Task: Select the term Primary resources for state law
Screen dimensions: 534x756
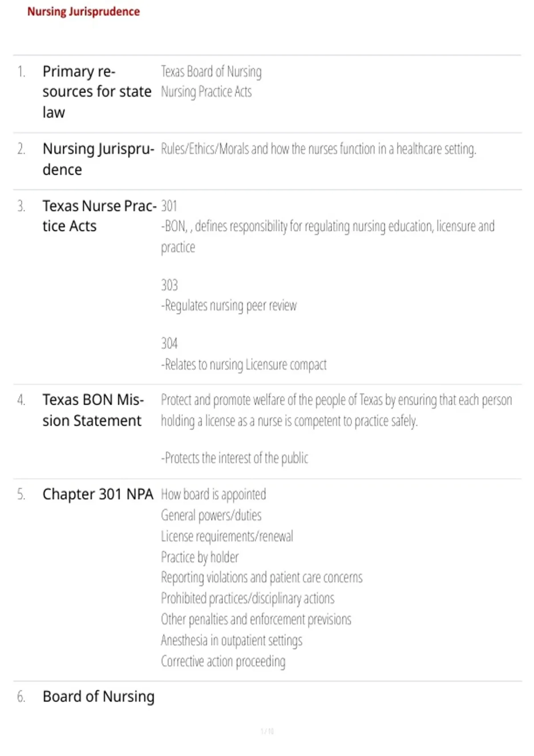Action: point(97,92)
